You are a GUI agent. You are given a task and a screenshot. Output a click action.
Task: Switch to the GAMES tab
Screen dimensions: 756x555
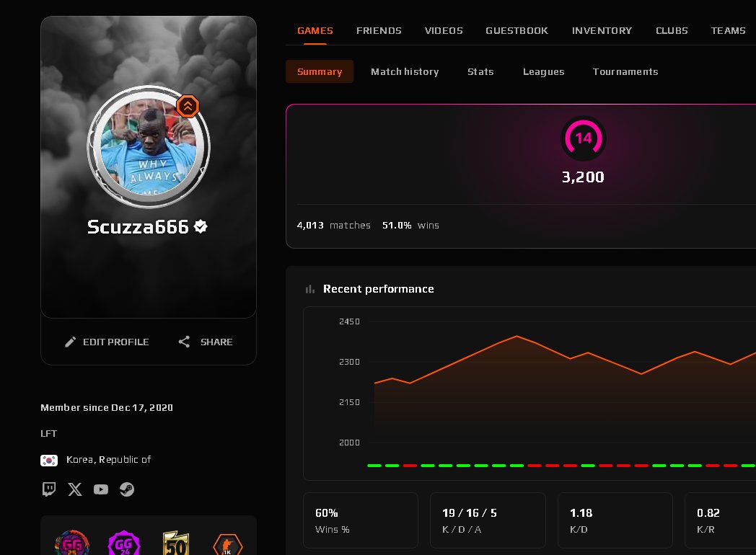(x=315, y=31)
